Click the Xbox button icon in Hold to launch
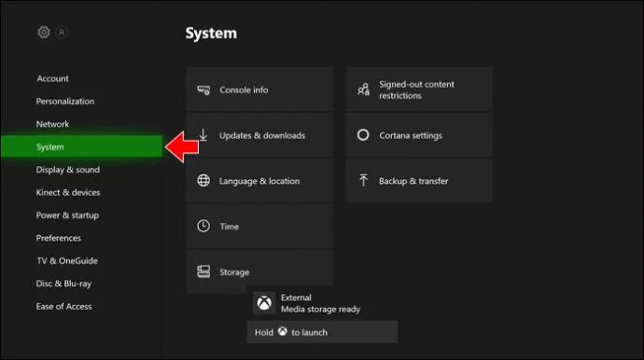The image size is (644, 360). (282, 331)
